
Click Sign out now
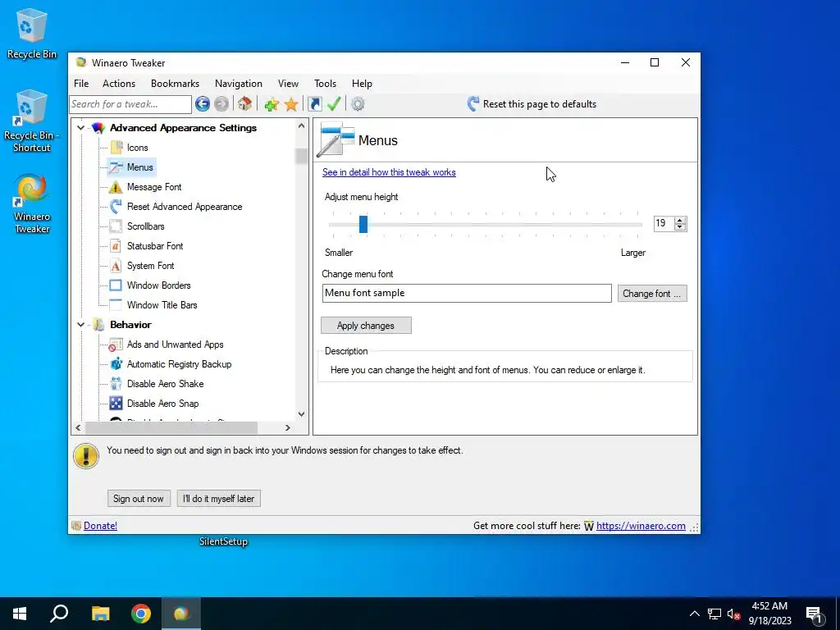coord(139,498)
